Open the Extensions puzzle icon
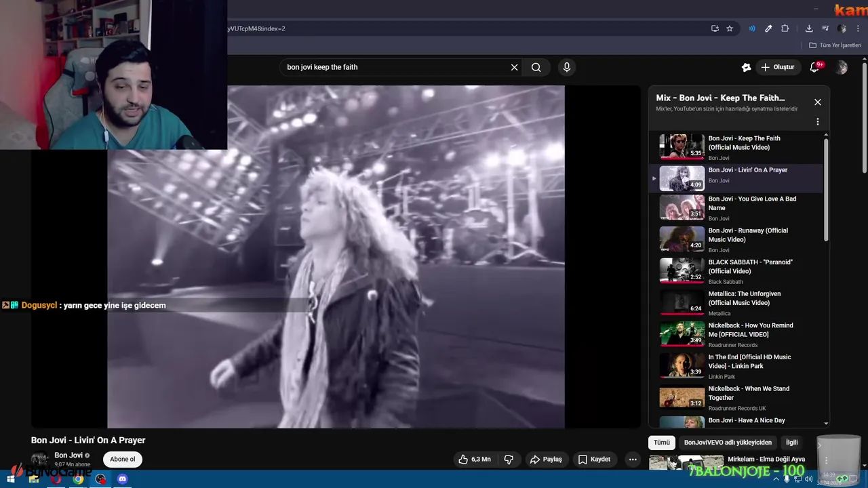Viewport: 868px width, 488px height. point(785,28)
